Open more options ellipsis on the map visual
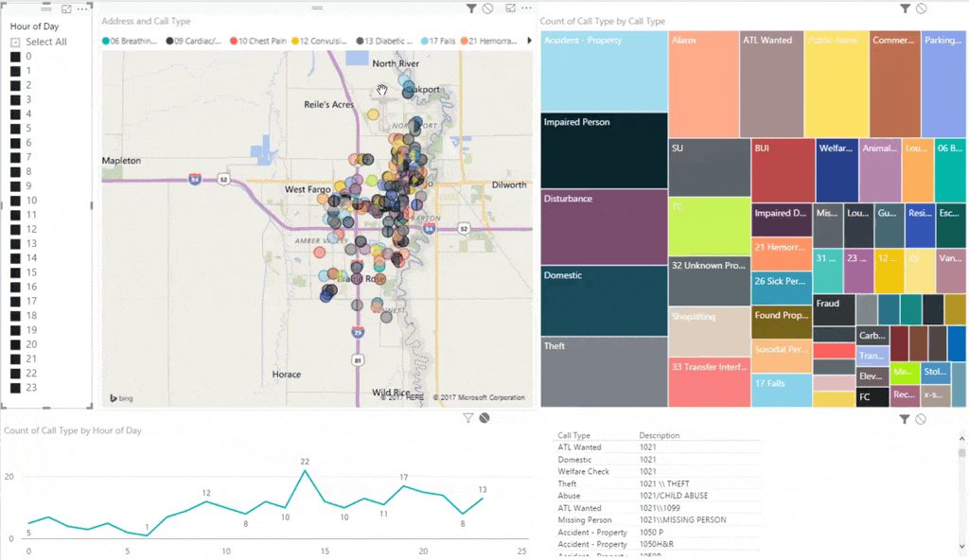Viewport: 969px width, 560px height. tap(525, 9)
